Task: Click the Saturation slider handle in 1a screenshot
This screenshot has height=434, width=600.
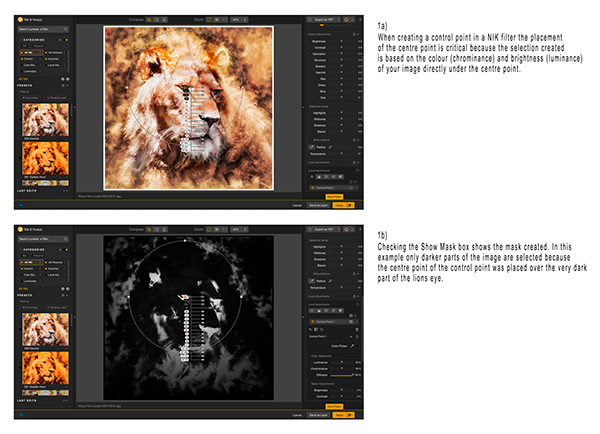Action: coord(342,54)
